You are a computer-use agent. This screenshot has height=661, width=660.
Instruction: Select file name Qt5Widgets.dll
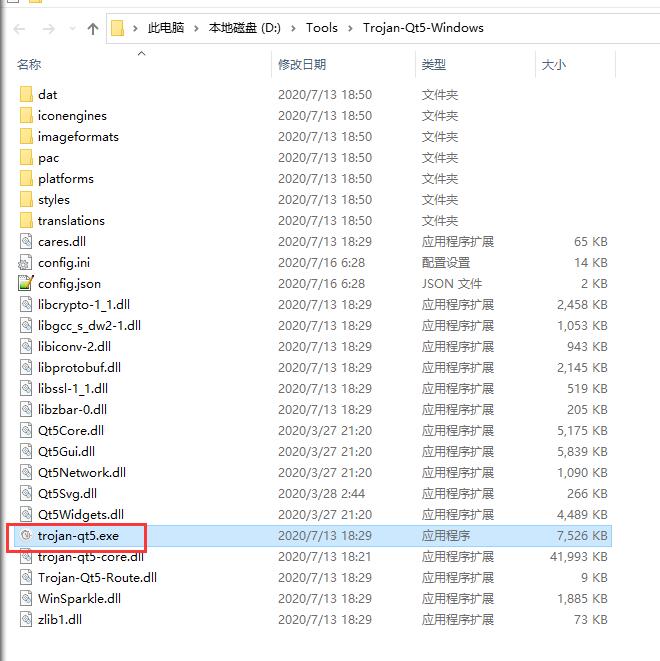80,515
